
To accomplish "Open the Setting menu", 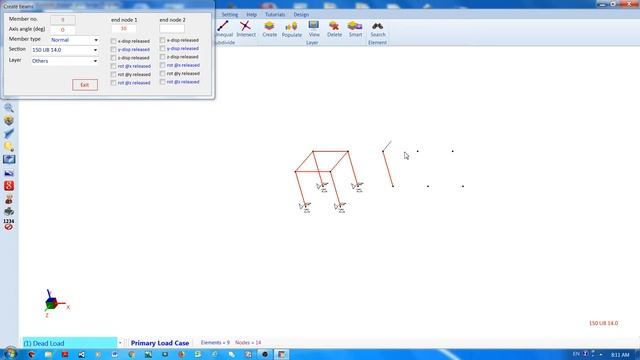I will [229, 14].
